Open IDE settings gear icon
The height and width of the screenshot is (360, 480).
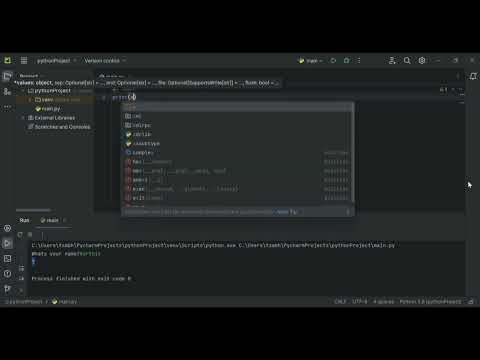[x=422, y=60]
